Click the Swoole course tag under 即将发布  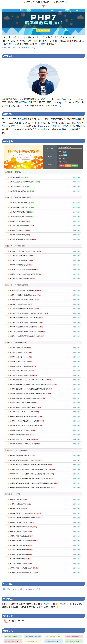(33, 636)
